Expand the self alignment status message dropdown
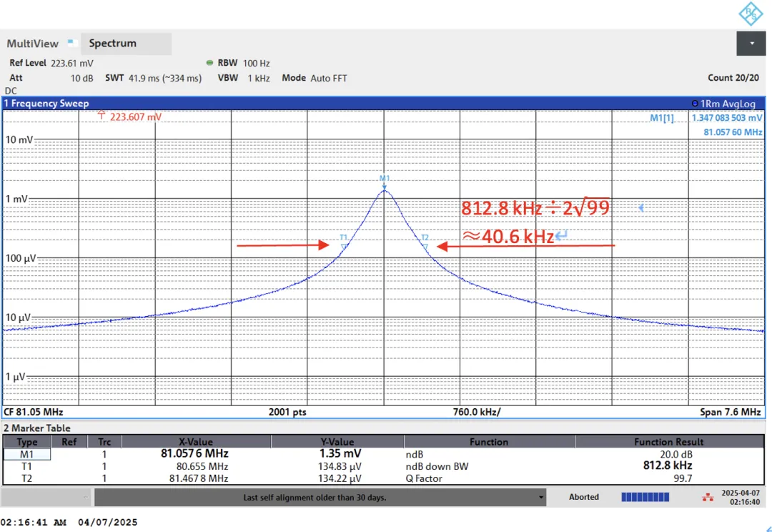The width and height of the screenshot is (772, 532). 541,497
